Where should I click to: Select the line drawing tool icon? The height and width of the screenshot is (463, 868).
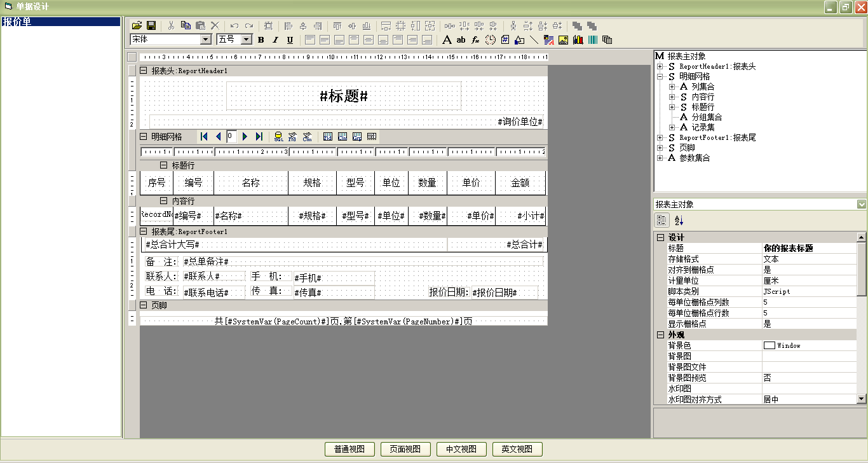tap(534, 39)
